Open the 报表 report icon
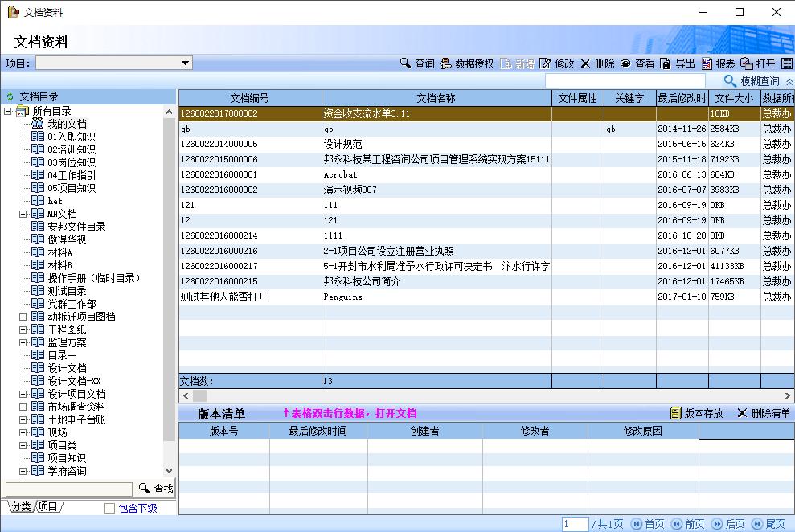 (707, 63)
